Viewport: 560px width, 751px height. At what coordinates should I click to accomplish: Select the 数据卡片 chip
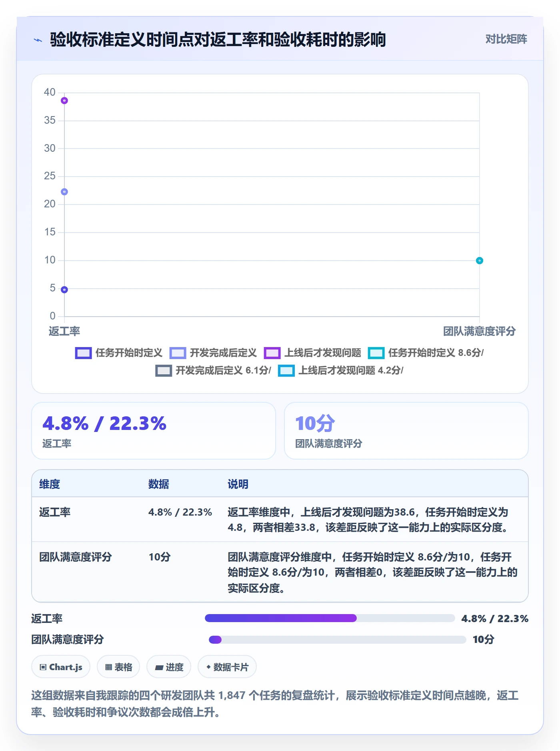pos(227,667)
